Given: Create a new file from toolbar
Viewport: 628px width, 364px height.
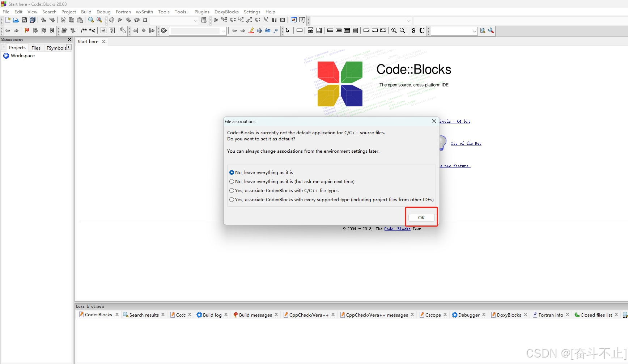Looking at the screenshot, I should (8, 20).
